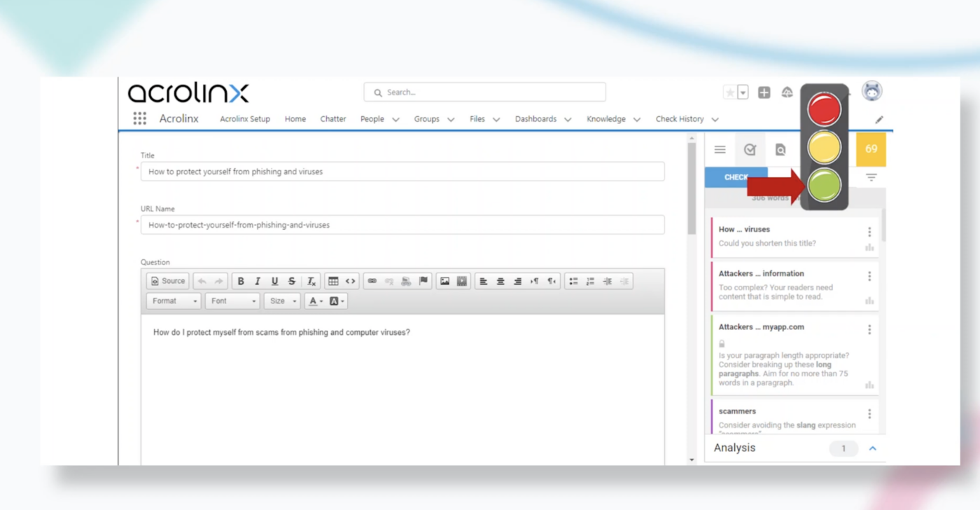Click the Salesforce global add plus icon
This screenshot has width=980, height=510.
pyautogui.click(x=764, y=92)
